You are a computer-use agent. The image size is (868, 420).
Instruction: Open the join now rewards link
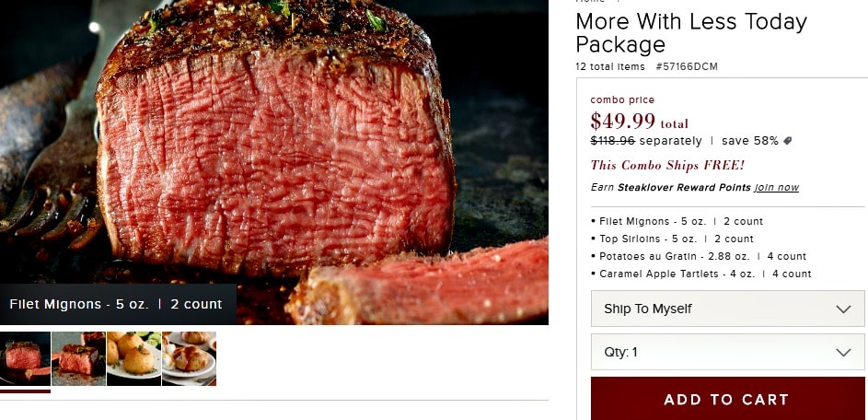tap(776, 187)
